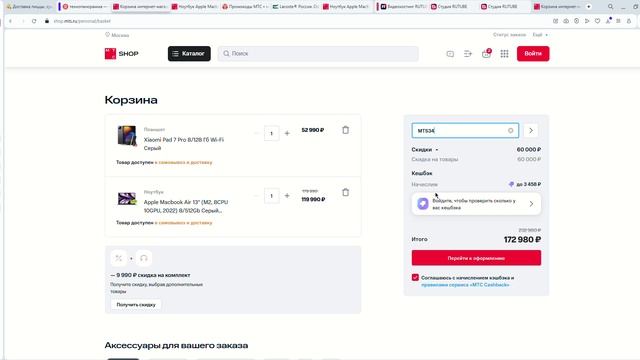Increase quantity of Xiaomi Pad 7 Pro

point(287,133)
